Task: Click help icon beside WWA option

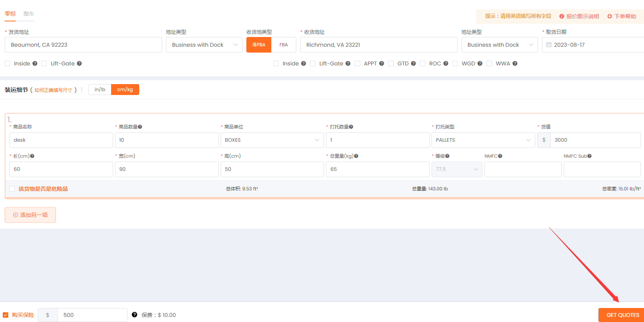Action: [515, 63]
